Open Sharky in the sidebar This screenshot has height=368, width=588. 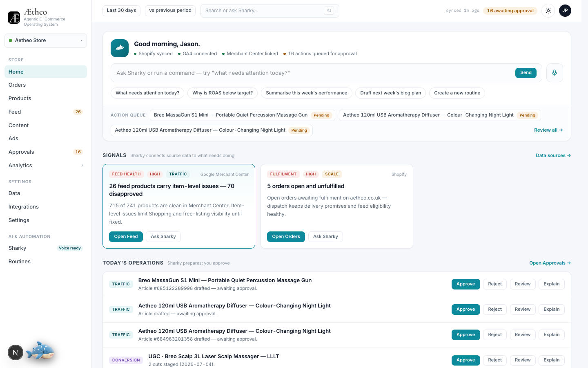pos(46,248)
